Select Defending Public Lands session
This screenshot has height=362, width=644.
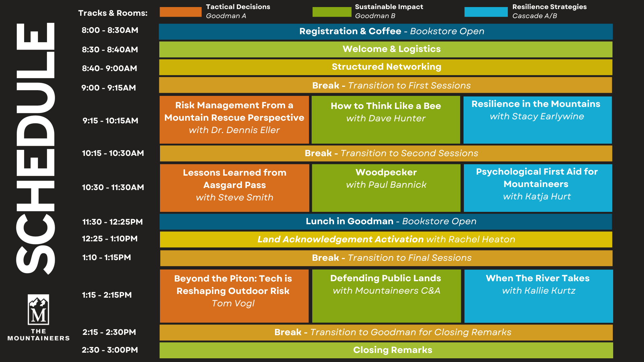point(386,296)
